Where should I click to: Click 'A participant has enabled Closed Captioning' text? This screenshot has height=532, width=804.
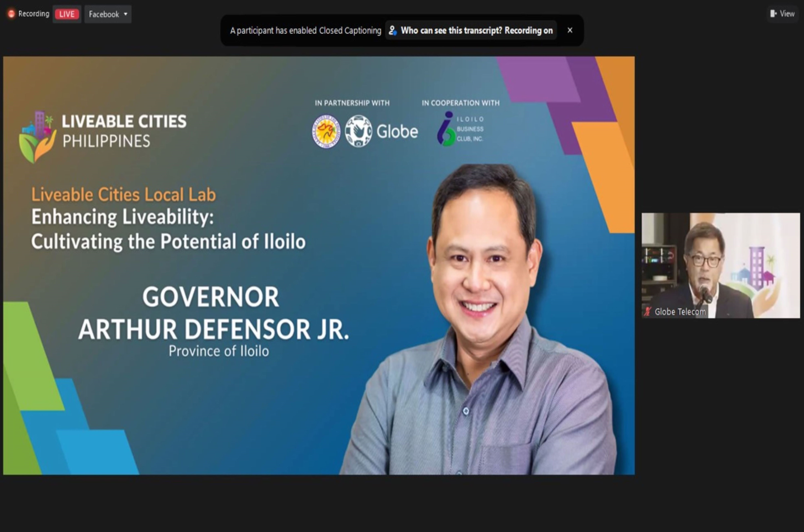click(x=306, y=31)
